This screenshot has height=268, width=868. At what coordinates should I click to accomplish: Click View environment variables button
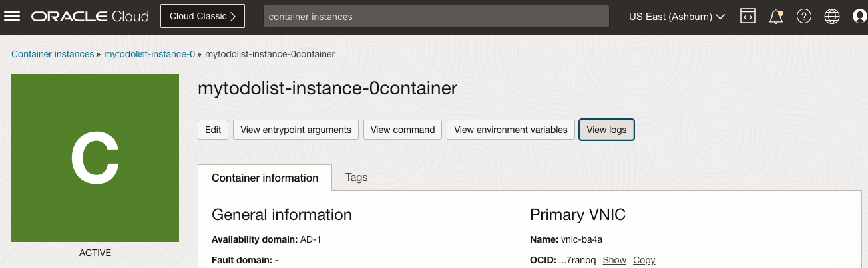click(511, 130)
